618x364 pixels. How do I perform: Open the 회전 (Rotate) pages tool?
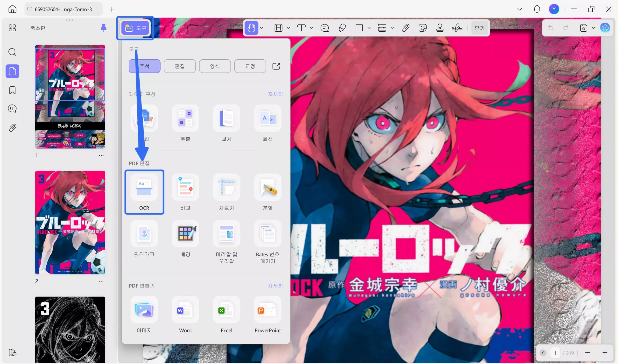pos(267,123)
